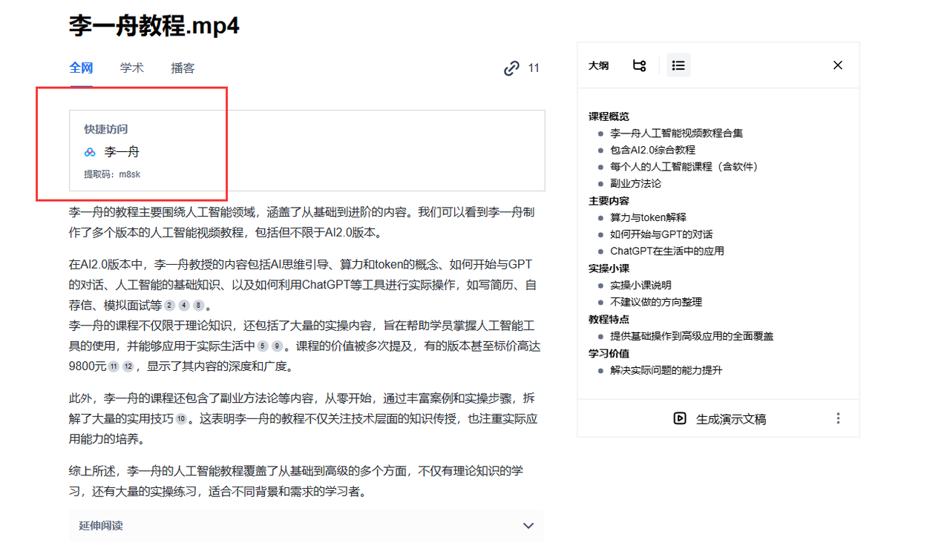950x560 pixels.
Task: Select outline item 每个人的人工智能课程（含软件）
Action: pyautogui.click(x=684, y=167)
